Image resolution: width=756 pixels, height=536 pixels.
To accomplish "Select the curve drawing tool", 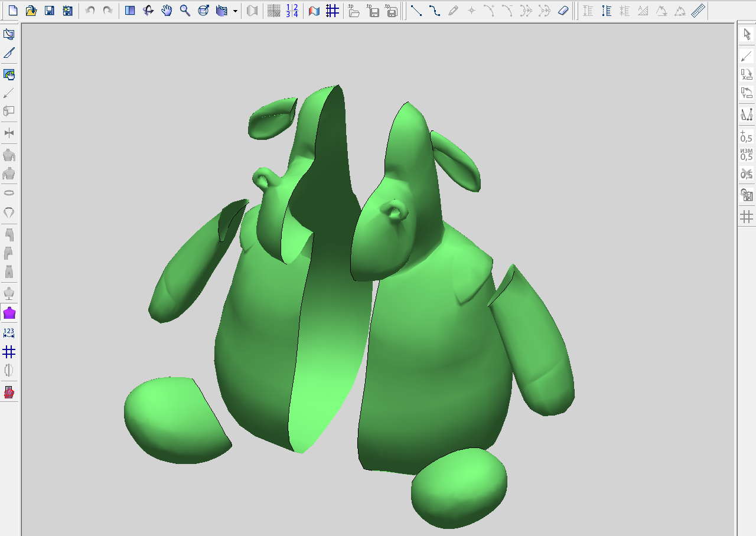I will point(435,11).
